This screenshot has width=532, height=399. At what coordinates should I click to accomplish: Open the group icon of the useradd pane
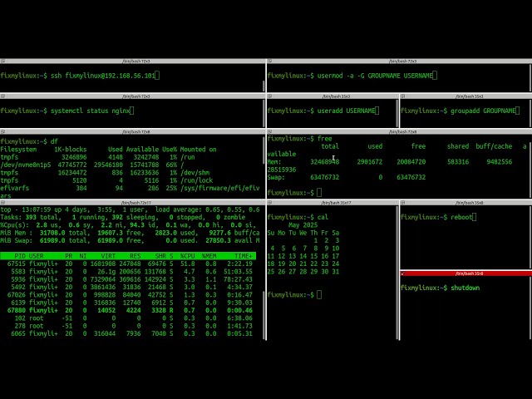[x=269, y=96]
